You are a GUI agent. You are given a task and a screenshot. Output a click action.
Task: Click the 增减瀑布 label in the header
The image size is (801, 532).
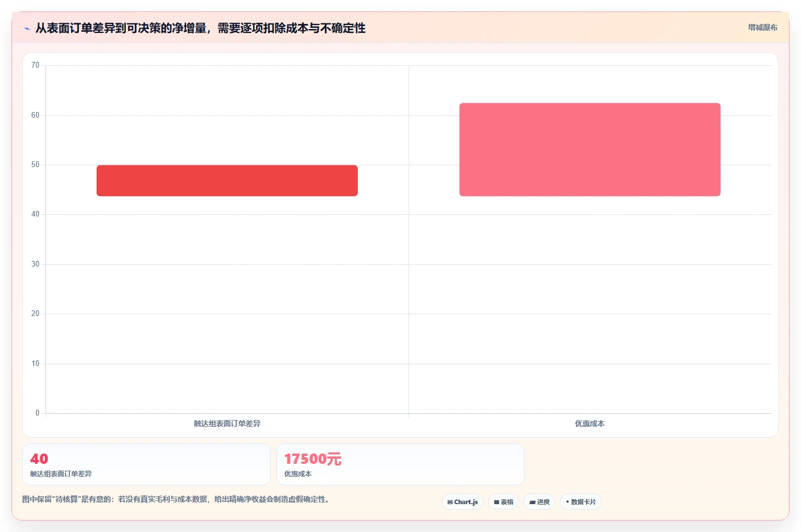tap(762, 27)
